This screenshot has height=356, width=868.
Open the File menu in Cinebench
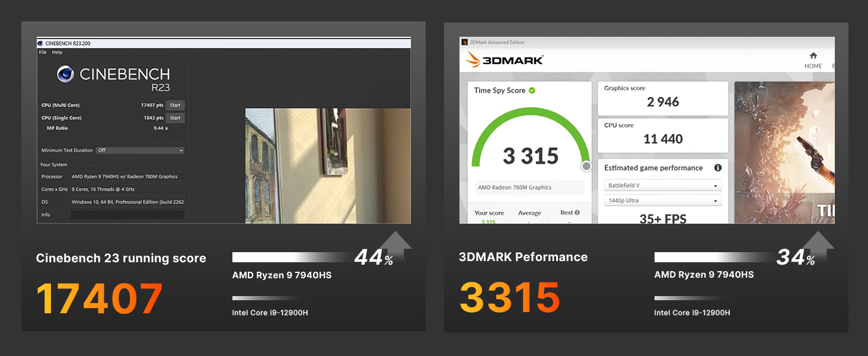click(x=43, y=52)
